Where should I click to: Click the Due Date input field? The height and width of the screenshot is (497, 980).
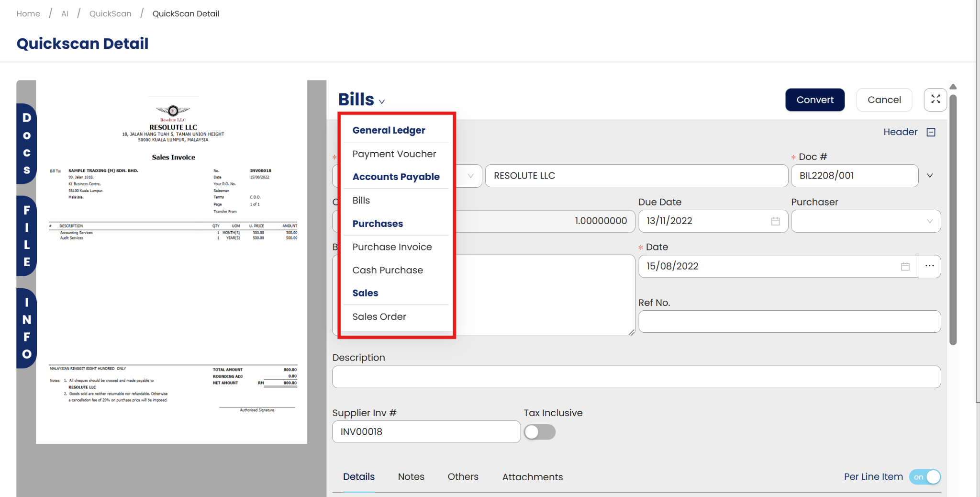pyautogui.click(x=713, y=221)
